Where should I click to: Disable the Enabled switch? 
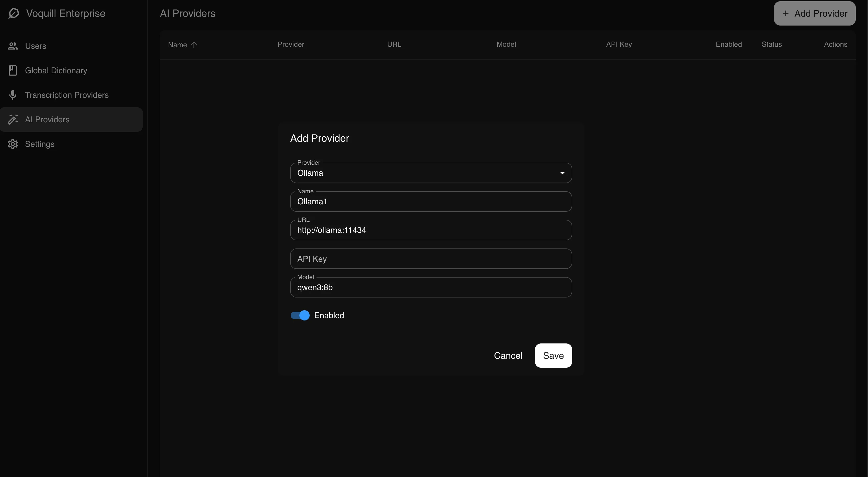coord(299,315)
